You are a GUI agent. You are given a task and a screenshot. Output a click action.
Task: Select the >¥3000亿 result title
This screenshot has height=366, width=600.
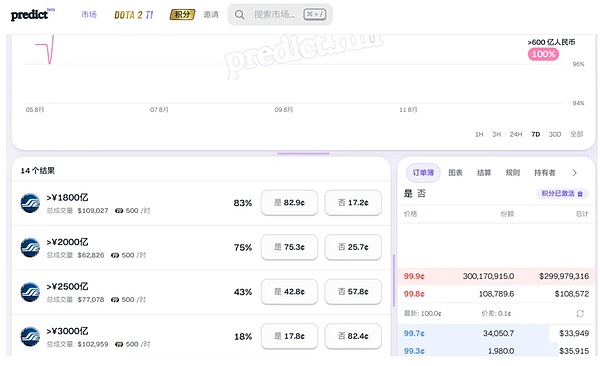pyautogui.click(x=67, y=331)
